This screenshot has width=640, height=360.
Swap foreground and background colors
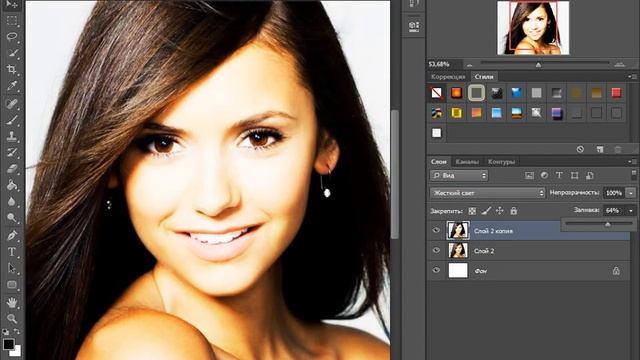pos(17,331)
